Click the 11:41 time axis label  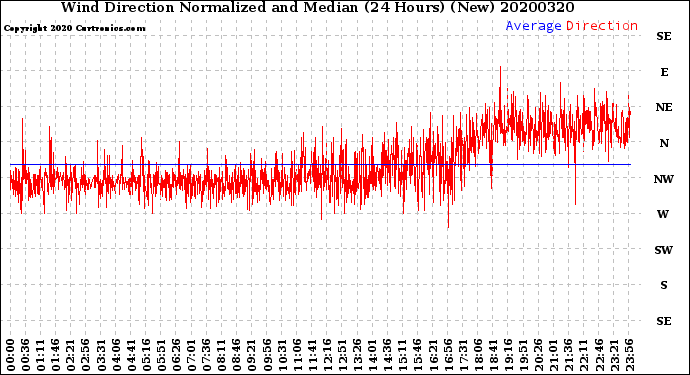coord(312,355)
